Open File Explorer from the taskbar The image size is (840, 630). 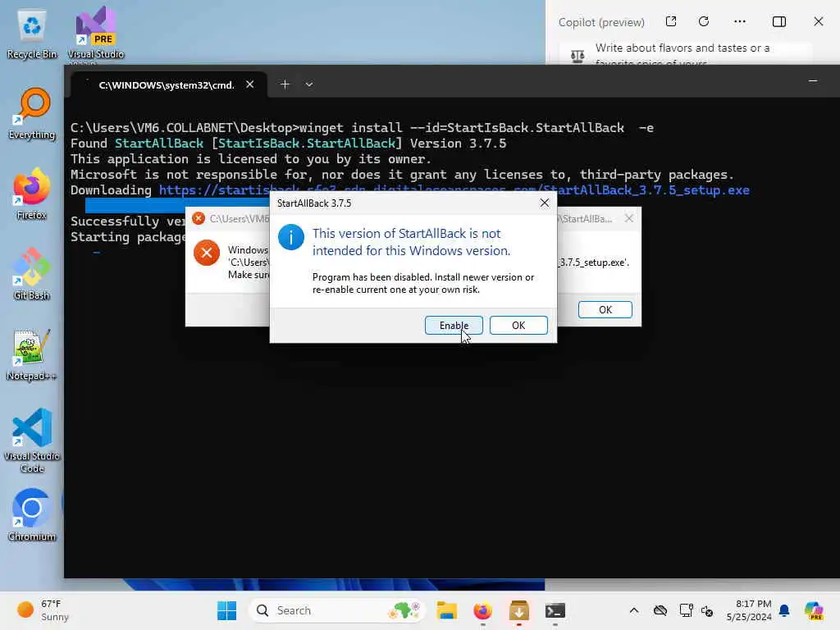[446, 610]
